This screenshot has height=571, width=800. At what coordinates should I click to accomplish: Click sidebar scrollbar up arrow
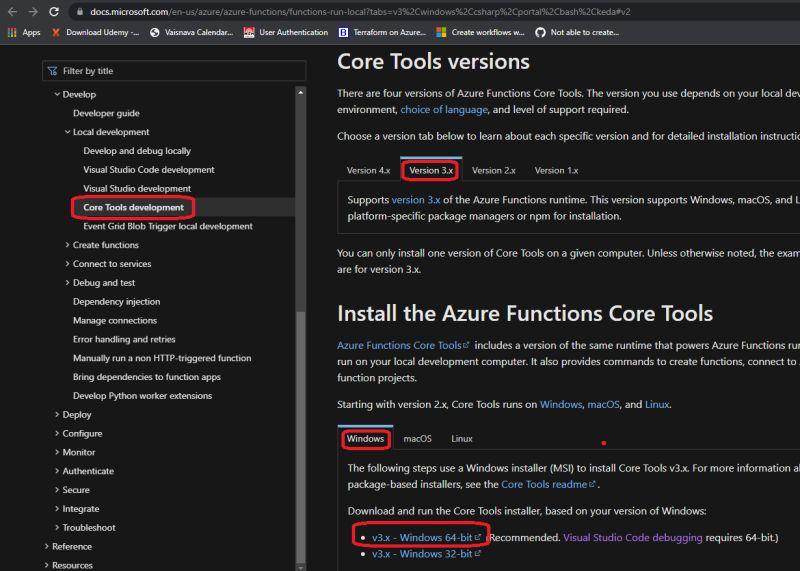(x=301, y=92)
